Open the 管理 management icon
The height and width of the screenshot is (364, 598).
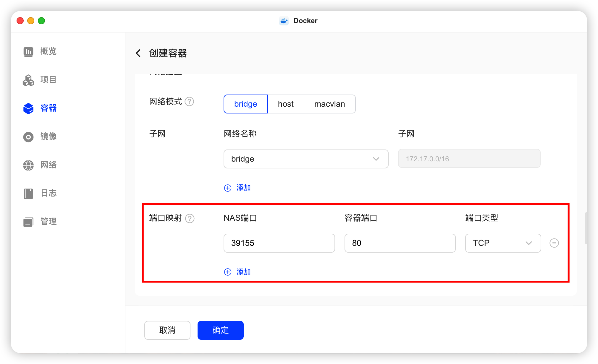[x=28, y=222]
